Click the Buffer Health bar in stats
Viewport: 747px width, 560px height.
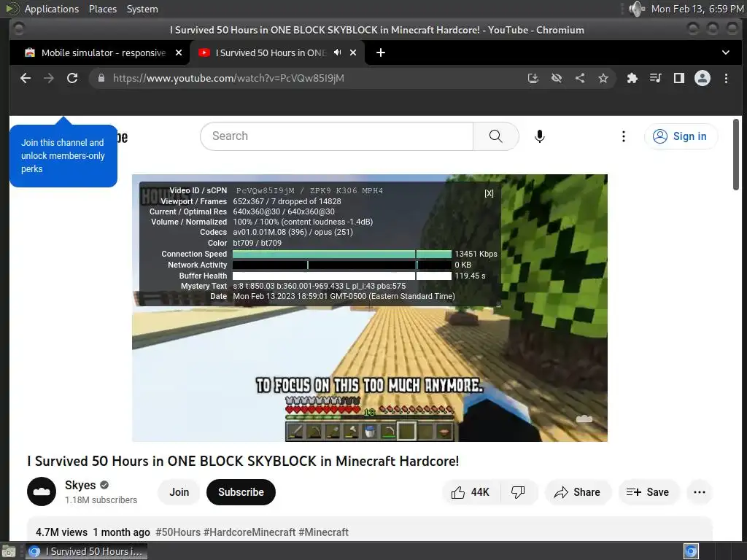(342, 276)
